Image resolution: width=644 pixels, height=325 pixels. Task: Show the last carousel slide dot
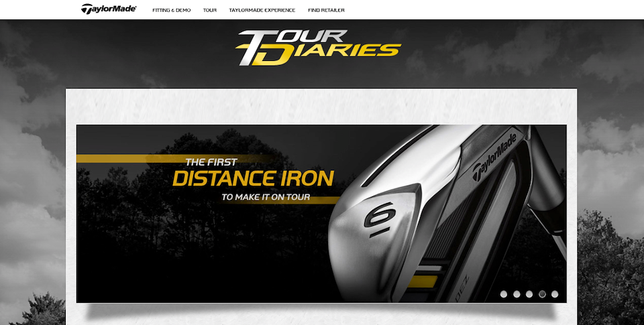pyautogui.click(x=555, y=294)
